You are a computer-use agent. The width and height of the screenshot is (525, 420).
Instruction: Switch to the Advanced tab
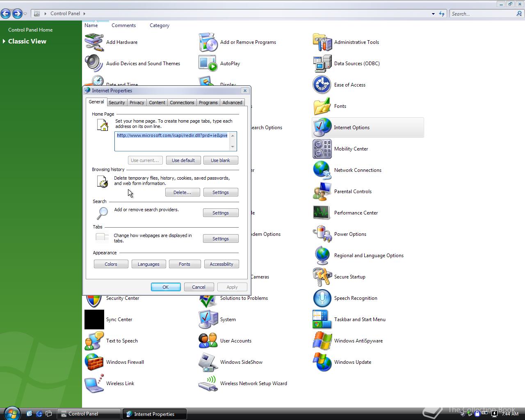pyautogui.click(x=232, y=103)
